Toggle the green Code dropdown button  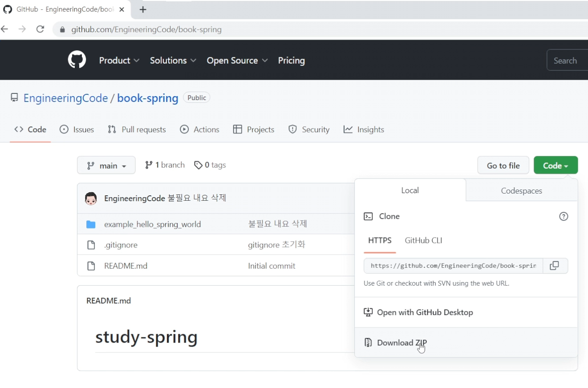556,166
